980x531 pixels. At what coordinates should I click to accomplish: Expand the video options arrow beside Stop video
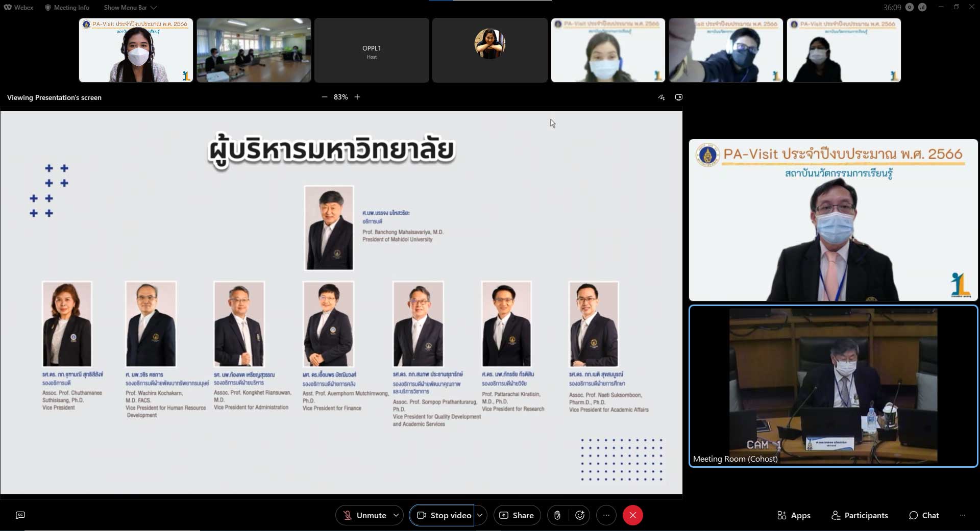coord(480,515)
